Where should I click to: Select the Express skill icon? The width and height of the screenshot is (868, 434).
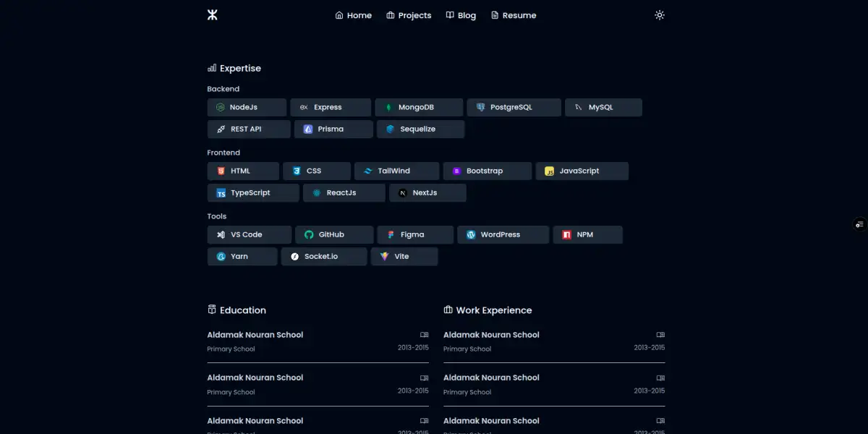[x=304, y=108]
